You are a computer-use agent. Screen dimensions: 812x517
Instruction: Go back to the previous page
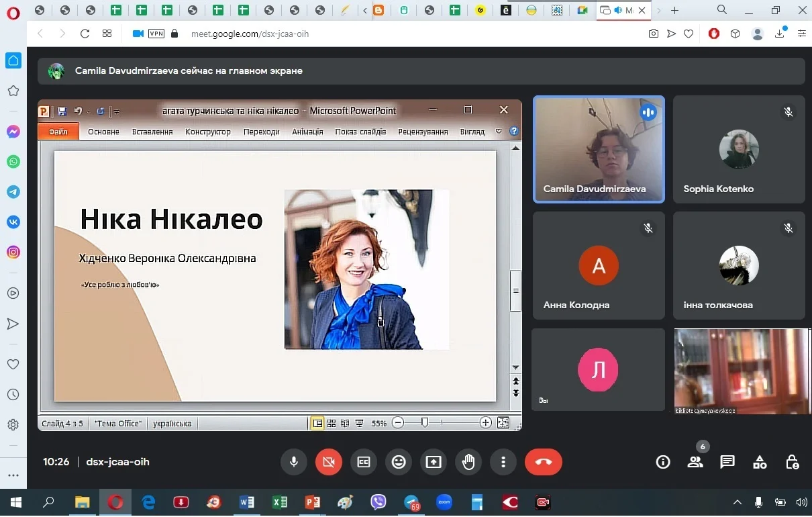[x=40, y=34]
